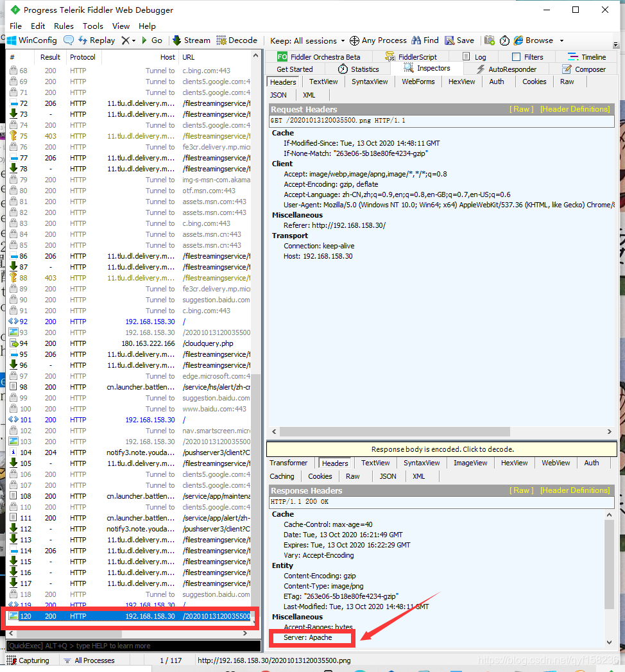Toggle the Decode option in toolbar
The image size is (625, 672).
pyautogui.click(x=237, y=40)
